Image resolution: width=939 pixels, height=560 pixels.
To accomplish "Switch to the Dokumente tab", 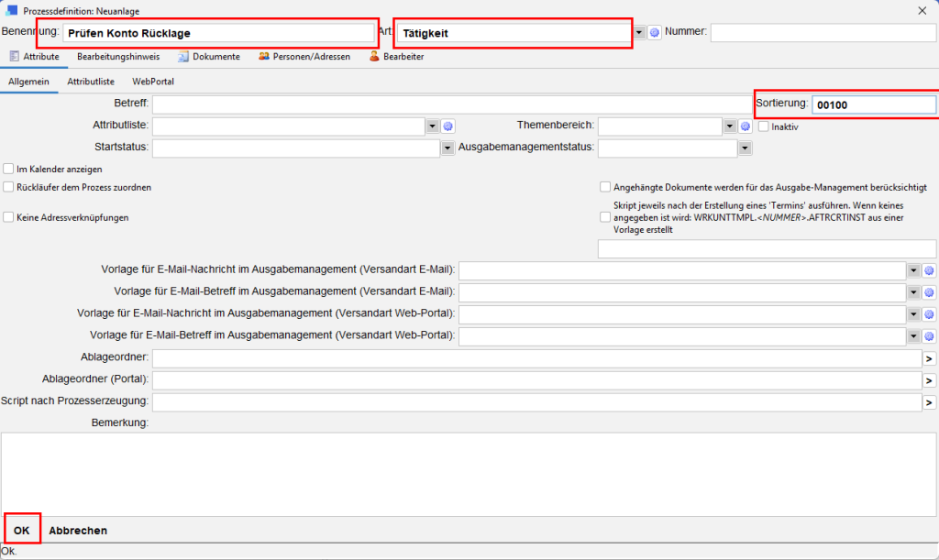I will point(209,57).
